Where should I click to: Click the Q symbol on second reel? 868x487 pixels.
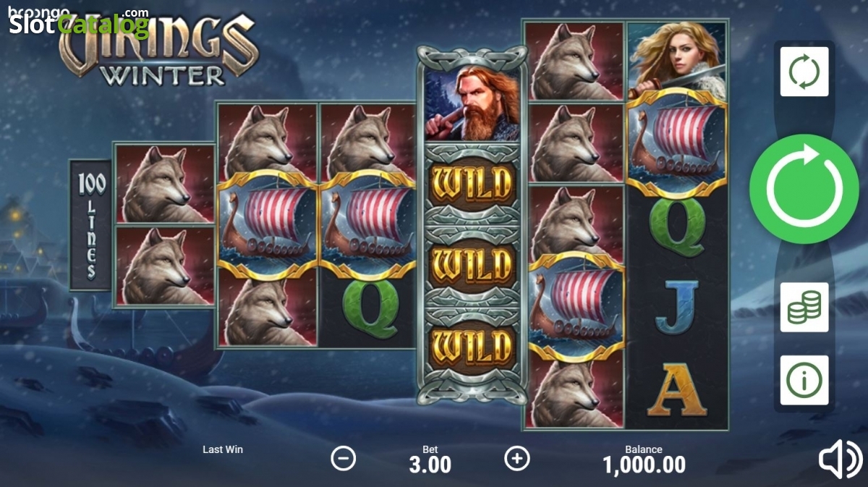tap(367, 308)
